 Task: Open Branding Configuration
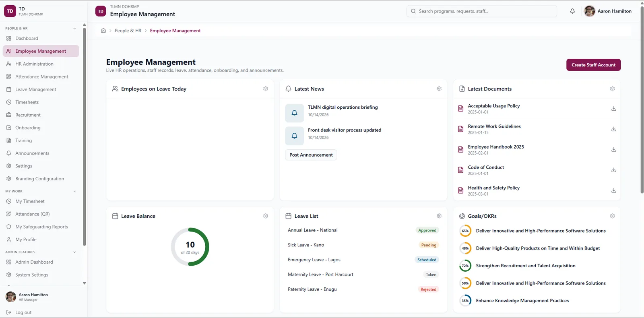pos(41,179)
